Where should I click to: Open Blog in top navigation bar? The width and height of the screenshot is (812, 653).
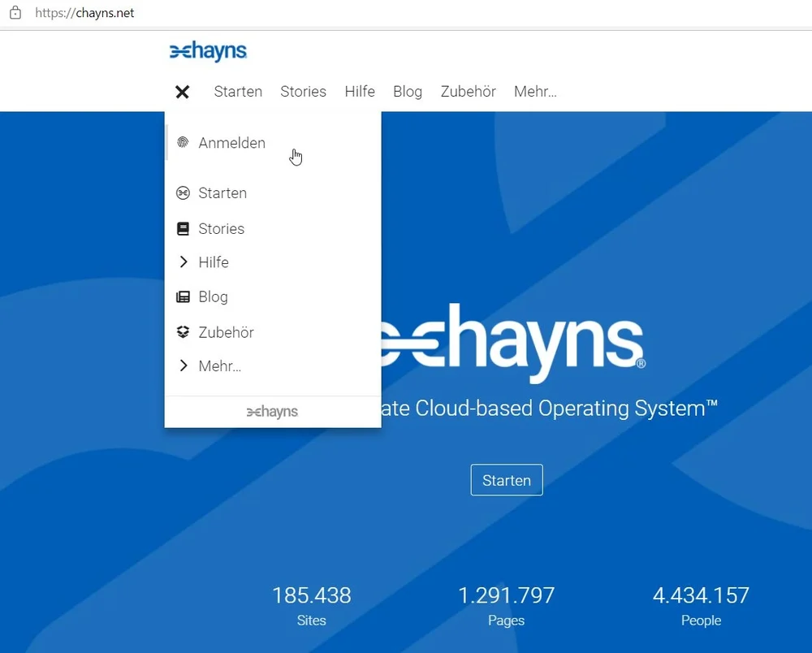(408, 92)
